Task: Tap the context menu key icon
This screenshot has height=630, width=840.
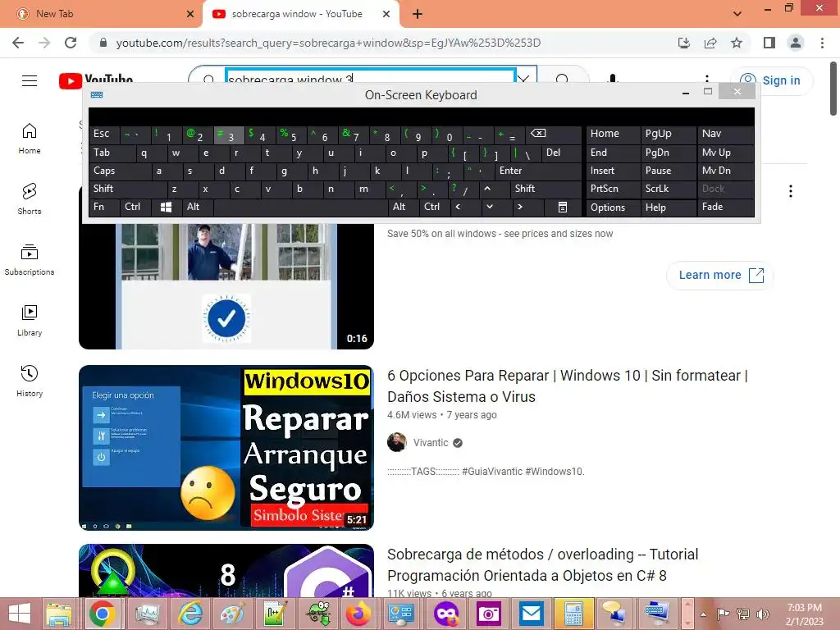Action: pos(563,208)
